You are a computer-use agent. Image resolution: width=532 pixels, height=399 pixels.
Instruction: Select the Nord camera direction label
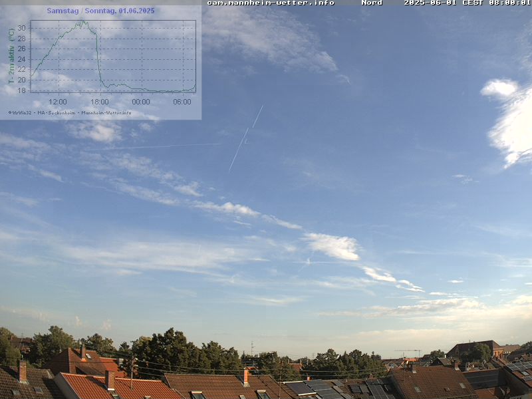[x=372, y=3]
